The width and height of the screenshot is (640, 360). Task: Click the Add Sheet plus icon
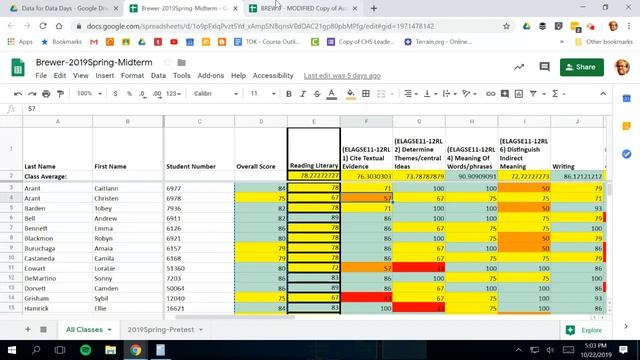point(28,329)
